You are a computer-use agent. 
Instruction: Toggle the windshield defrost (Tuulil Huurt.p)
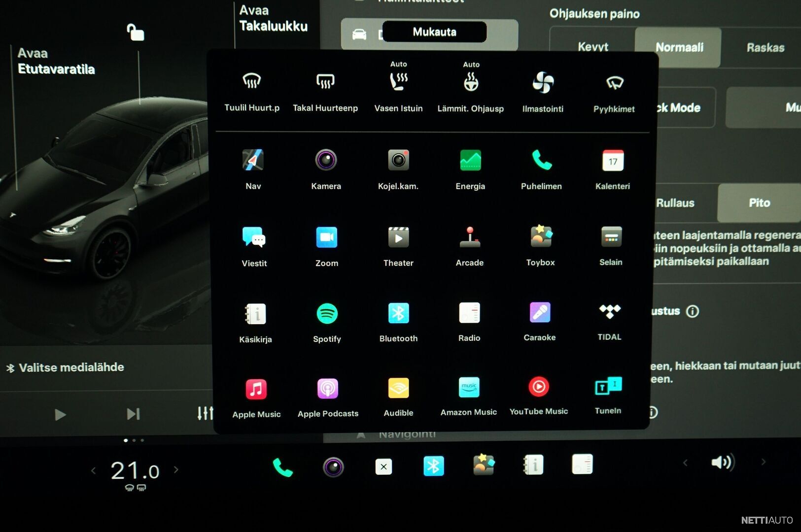252,91
